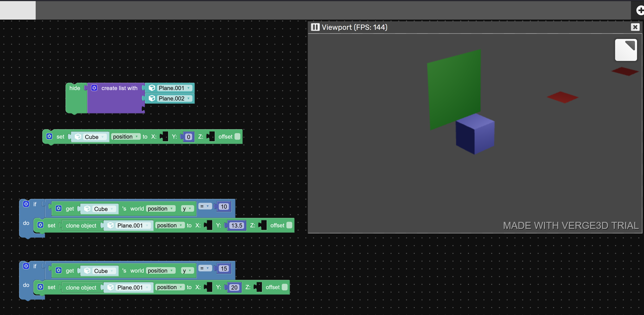Open gear settings on create list block
This screenshot has width=644, height=315.
pyautogui.click(x=94, y=88)
